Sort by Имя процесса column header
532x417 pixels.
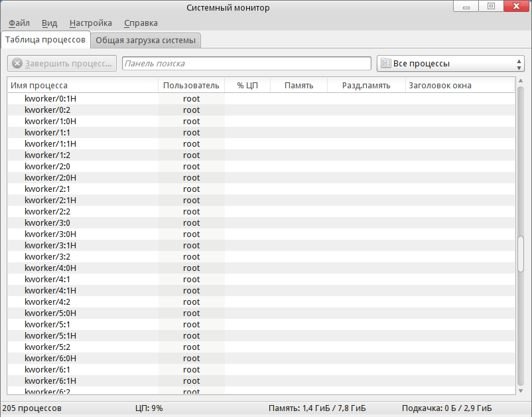pyautogui.click(x=83, y=85)
